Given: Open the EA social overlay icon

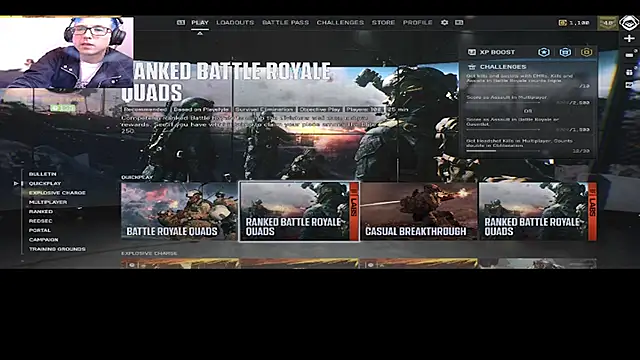Looking at the screenshot, I should coord(629,23).
